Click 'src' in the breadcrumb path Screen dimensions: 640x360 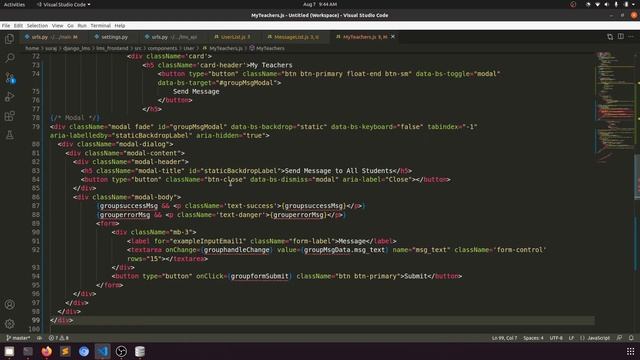[x=138, y=48]
